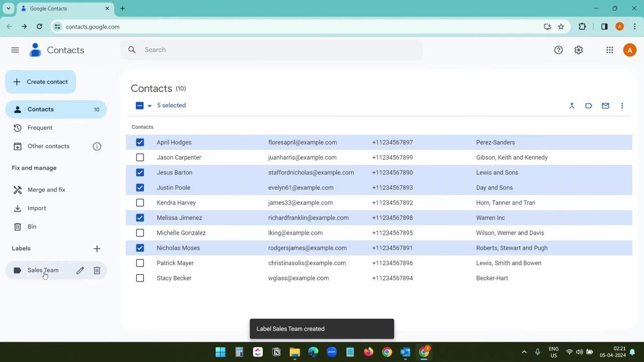
Task: Open the main hamburger menu
Action: 15,50
